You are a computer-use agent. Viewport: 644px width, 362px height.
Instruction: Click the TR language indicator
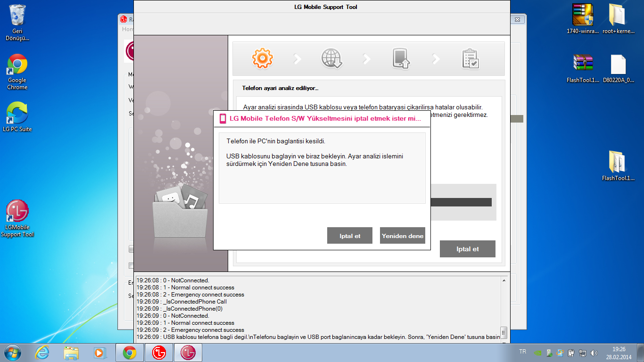tap(522, 352)
